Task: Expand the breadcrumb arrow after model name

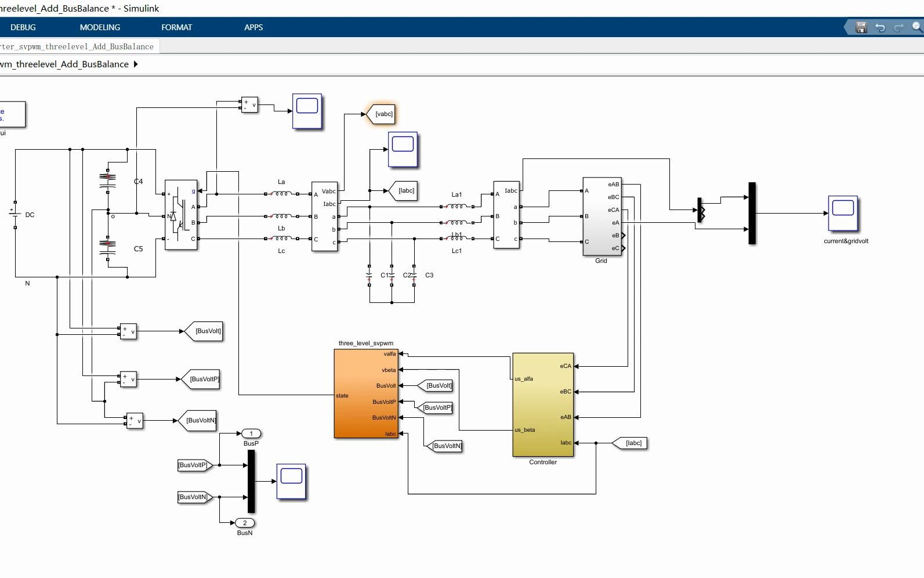Action: click(x=136, y=64)
